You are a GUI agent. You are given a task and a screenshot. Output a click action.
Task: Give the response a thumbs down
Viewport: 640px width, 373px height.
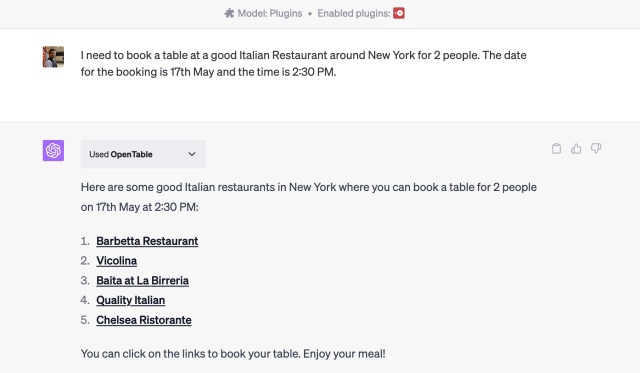point(596,149)
